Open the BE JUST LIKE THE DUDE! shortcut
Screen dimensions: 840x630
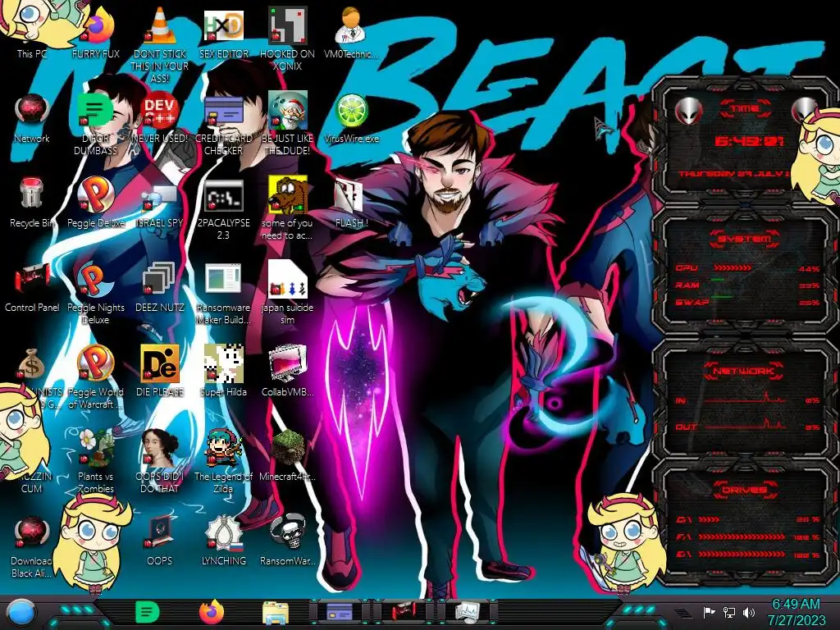click(288, 112)
